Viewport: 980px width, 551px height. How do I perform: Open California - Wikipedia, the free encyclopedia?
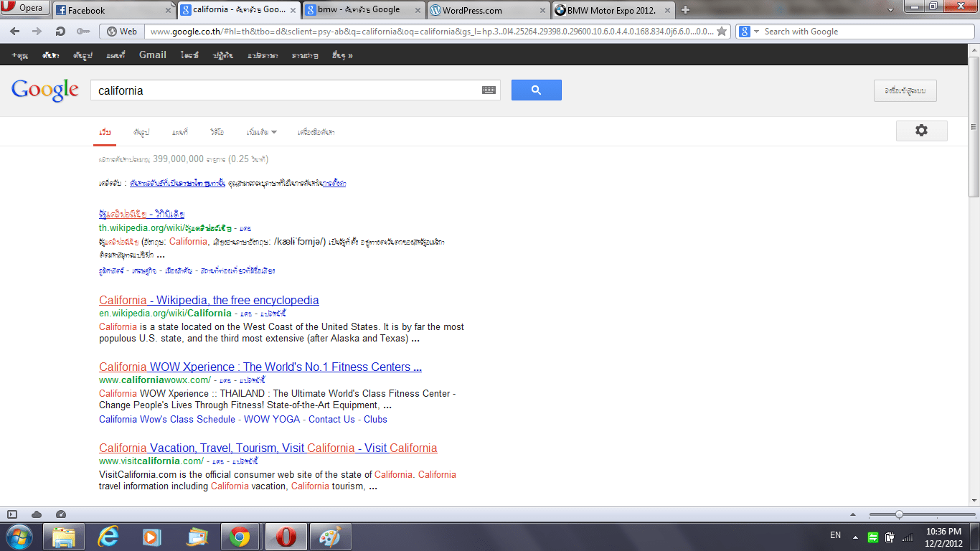tap(209, 300)
